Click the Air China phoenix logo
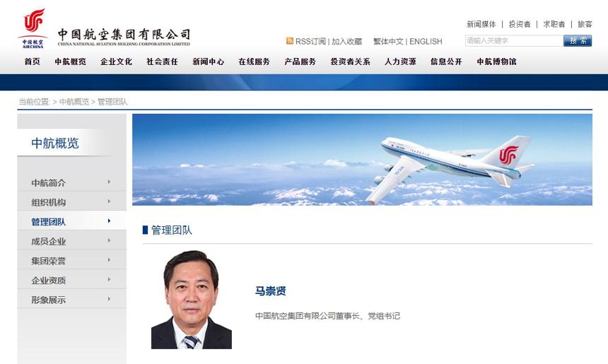608x364 pixels. tap(33, 28)
